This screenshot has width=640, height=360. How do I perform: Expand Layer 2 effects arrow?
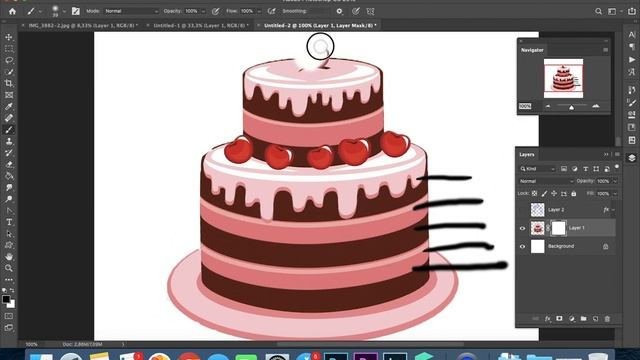tap(613, 210)
